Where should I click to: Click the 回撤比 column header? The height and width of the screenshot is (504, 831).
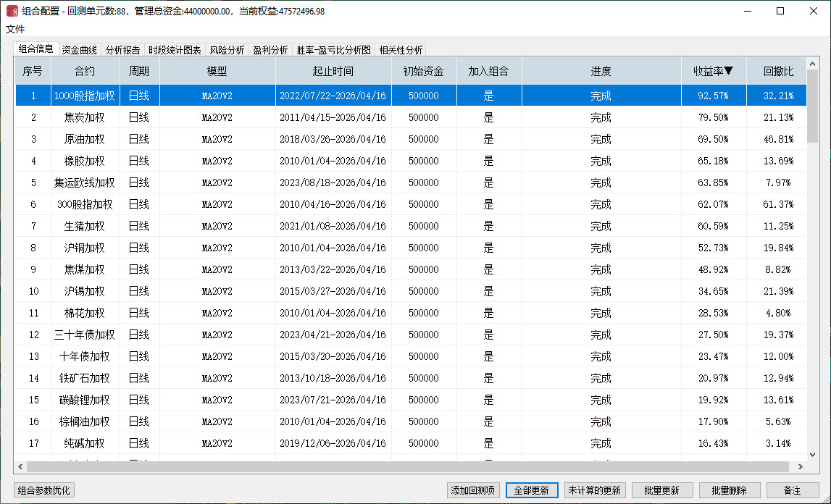click(778, 72)
